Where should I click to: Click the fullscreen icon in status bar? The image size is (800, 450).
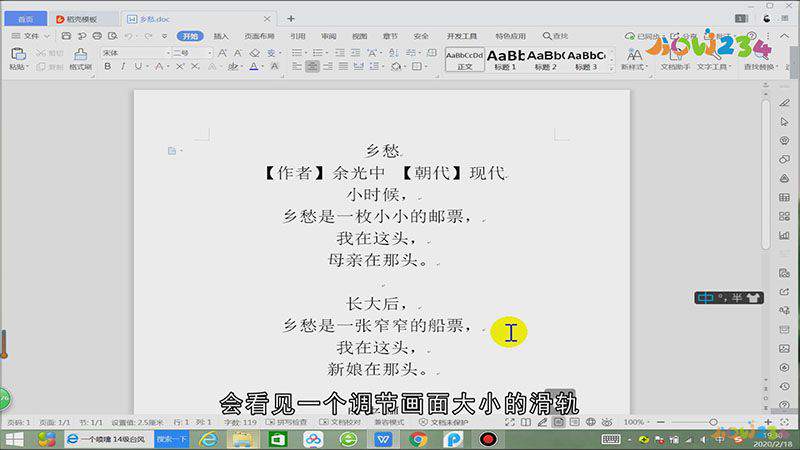pos(510,422)
